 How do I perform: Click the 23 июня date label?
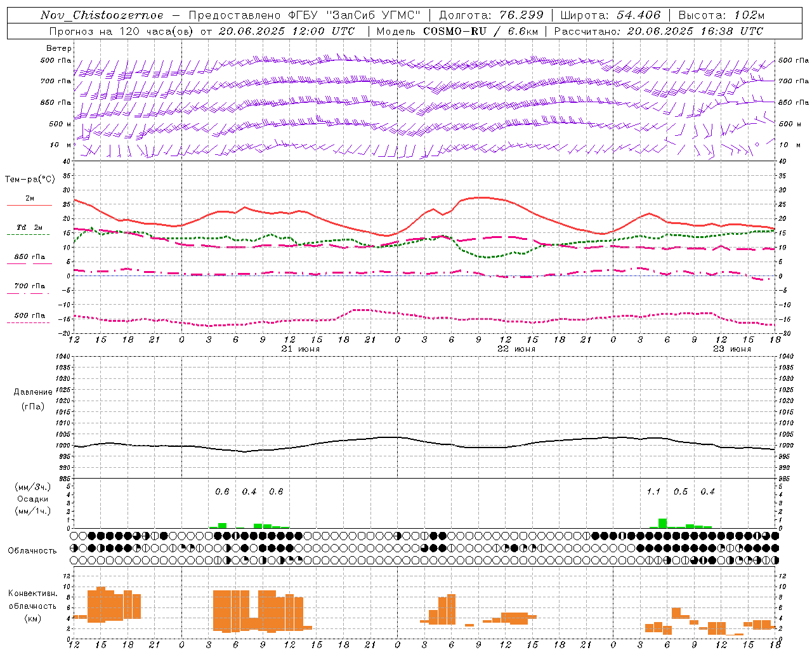(732, 349)
